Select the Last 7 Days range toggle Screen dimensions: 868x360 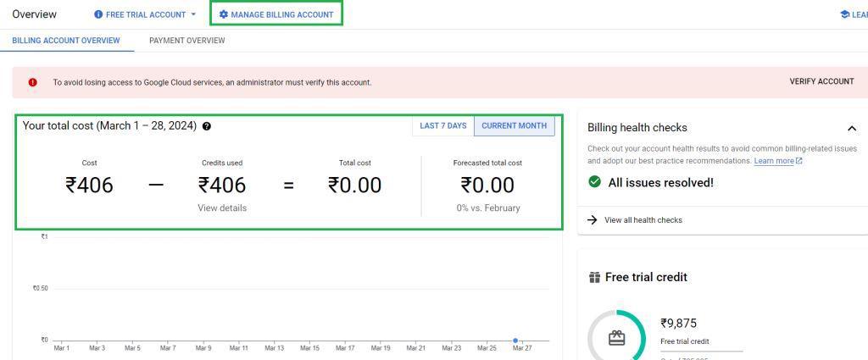pyautogui.click(x=442, y=126)
